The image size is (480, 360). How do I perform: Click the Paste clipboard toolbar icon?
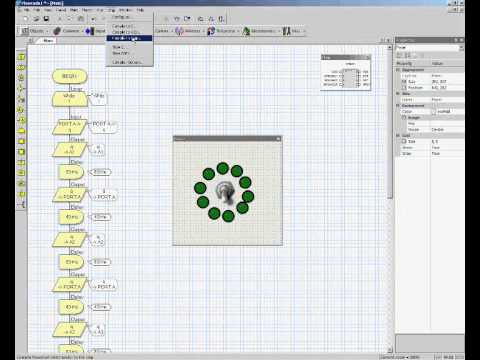[80, 19]
